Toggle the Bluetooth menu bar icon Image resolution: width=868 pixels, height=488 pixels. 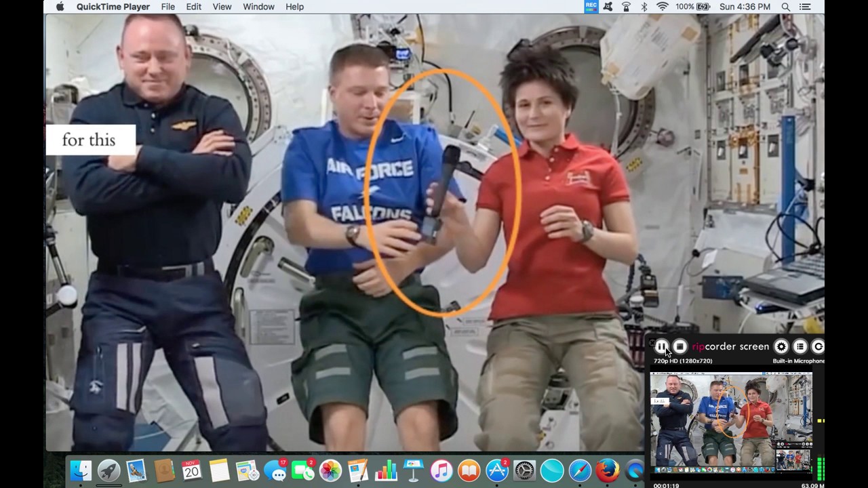point(644,7)
